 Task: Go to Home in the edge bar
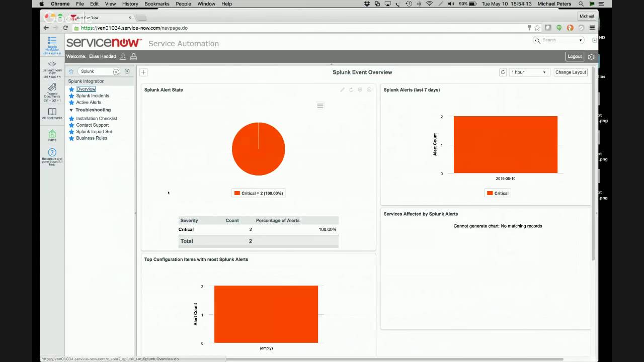pyautogui.click(x=52, y=135)
